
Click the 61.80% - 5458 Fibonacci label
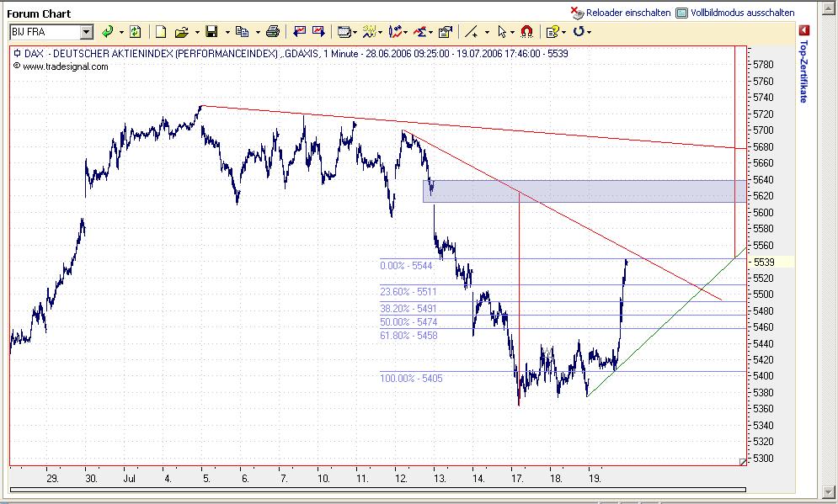pos(408,335)
